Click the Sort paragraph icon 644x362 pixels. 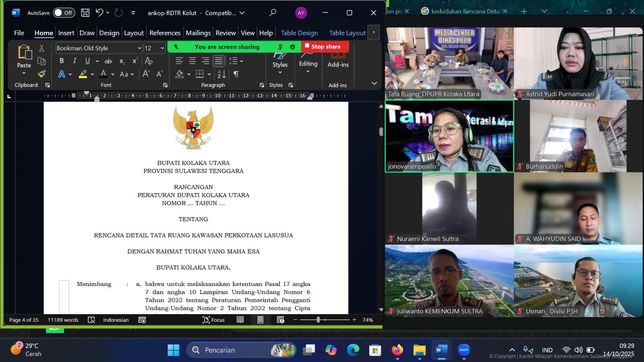tap(221, 74)
